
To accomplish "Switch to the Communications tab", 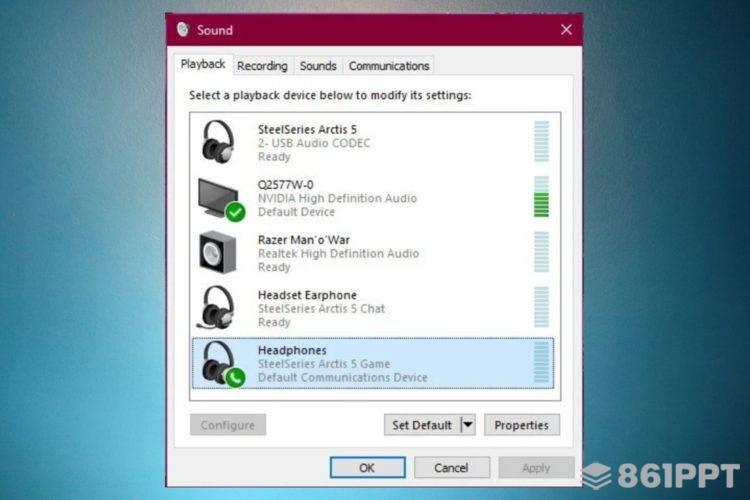I will coord(389,66).
